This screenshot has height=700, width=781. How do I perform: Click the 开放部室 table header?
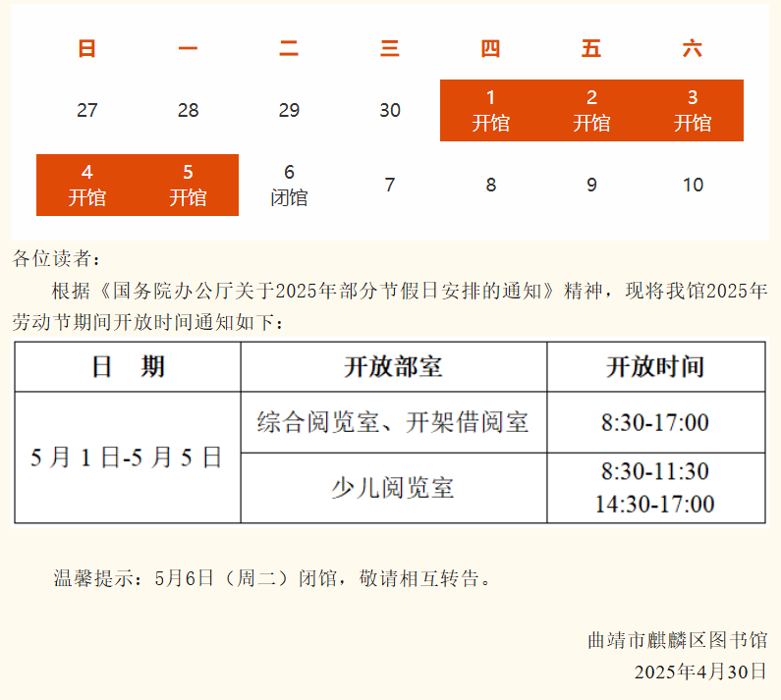[394, 367]
